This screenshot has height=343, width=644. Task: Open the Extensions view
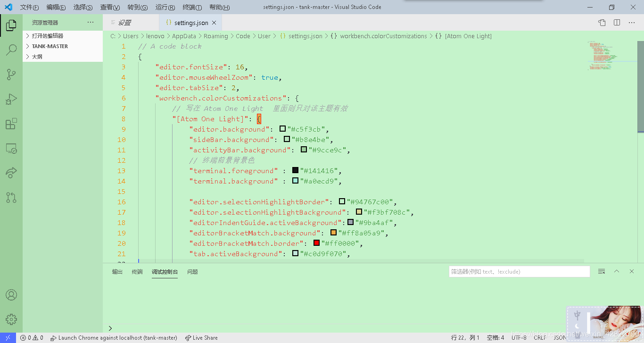(x=11, y=124)
